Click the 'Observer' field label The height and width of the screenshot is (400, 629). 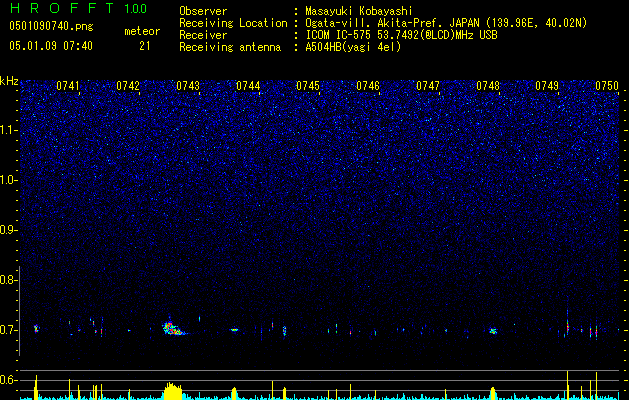point(203,11)
